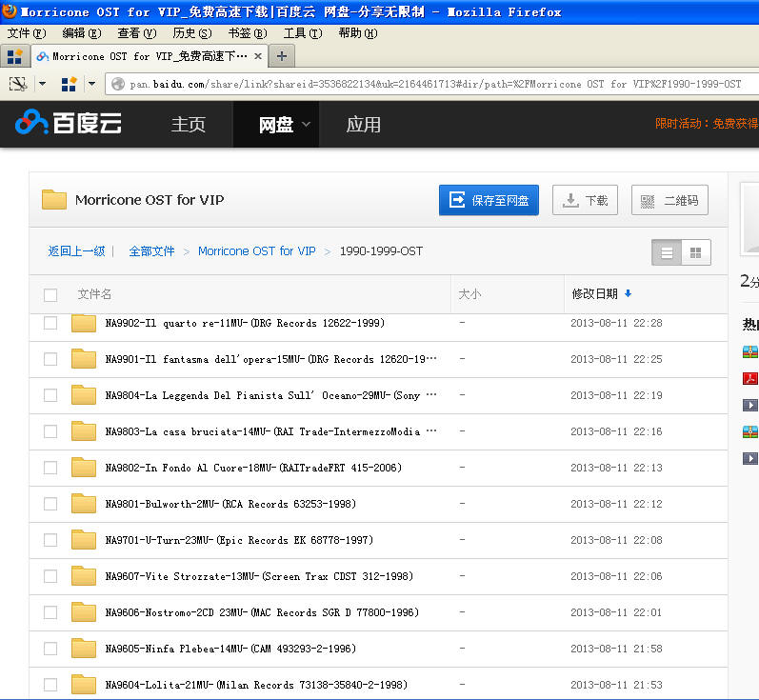Check the box for NA9902-Il quarto re

[x=50, y=323]
